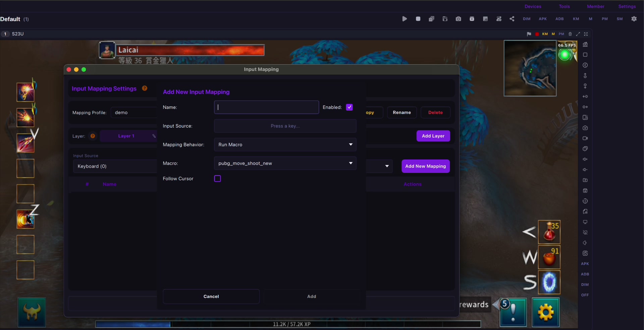Click the Cancel button
This screenshot has height=330, width=644.
click(211, 296)
